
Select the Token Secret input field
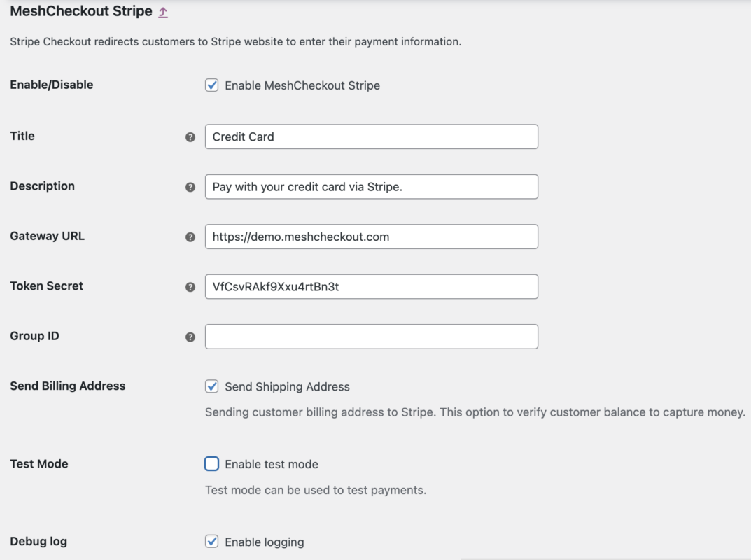coord(371,287)
